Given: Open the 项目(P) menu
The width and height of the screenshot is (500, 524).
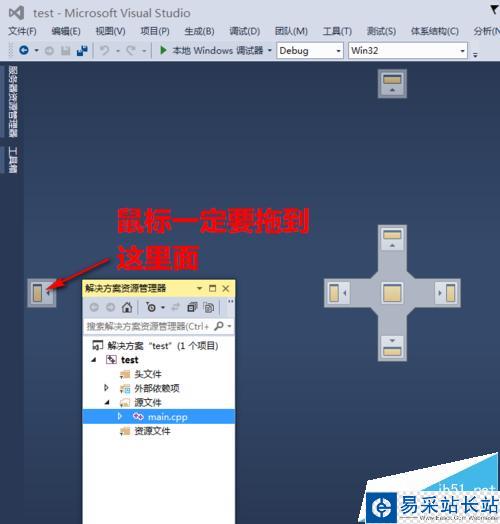Looking at the screenshot, I should tap(155, 31).
